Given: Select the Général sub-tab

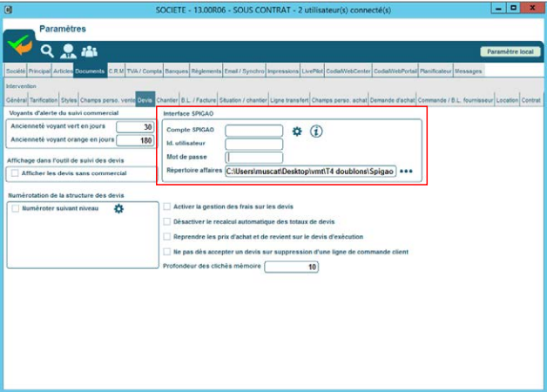Looking at the screenshot, I should point(16,100).
